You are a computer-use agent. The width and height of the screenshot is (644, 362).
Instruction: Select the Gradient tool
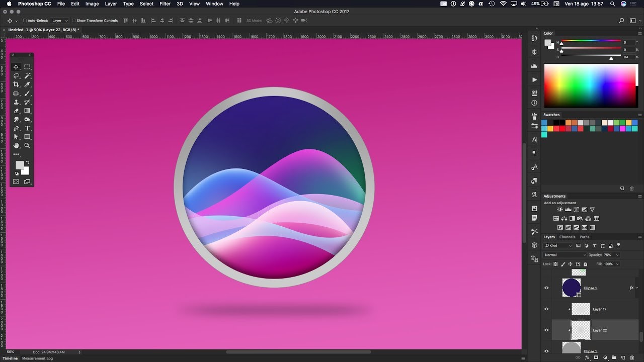click(27, 111)
